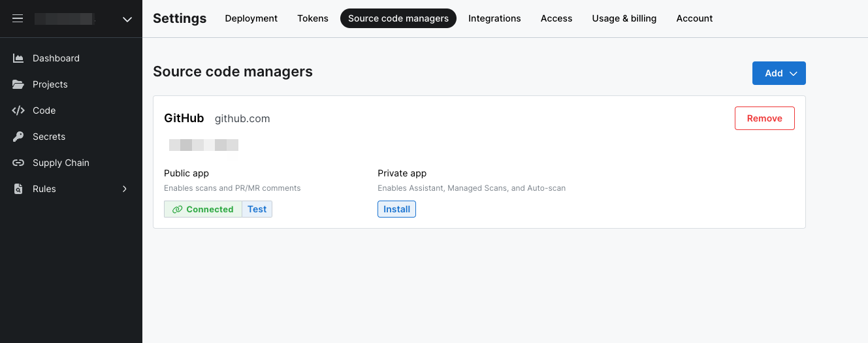Click the blurred GitHub organization name
Image resolution: width=868 pixels, height=343 pixels.
pyautogui.click(x=203, y=145)
